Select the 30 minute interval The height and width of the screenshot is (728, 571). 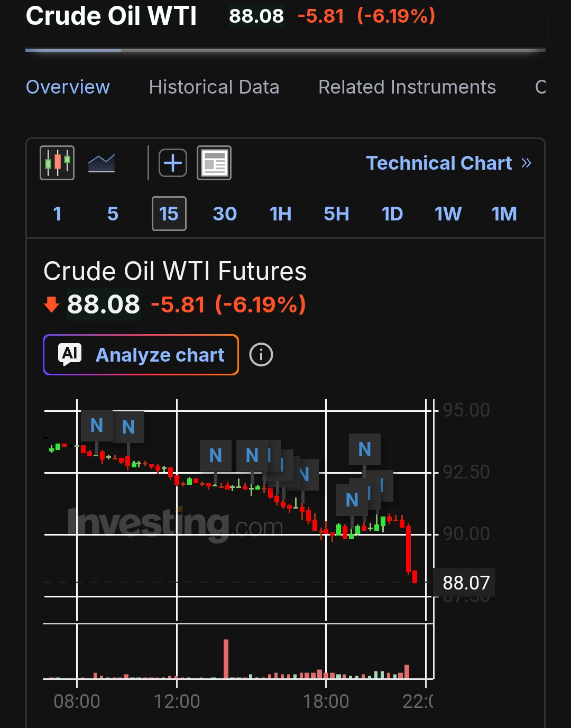[x=225, y=214]
